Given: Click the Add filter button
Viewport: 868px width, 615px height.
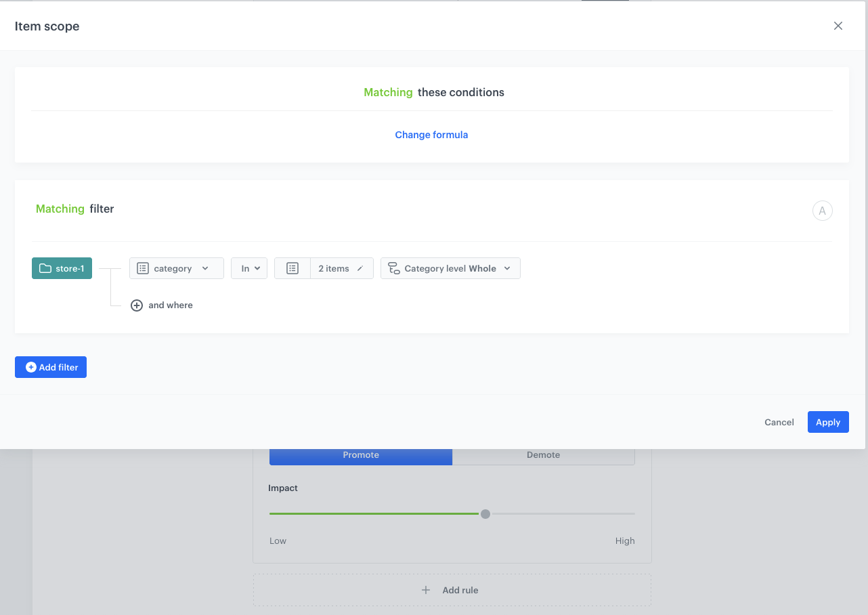Looking at the screenshot, I should (x=51, y=367).
